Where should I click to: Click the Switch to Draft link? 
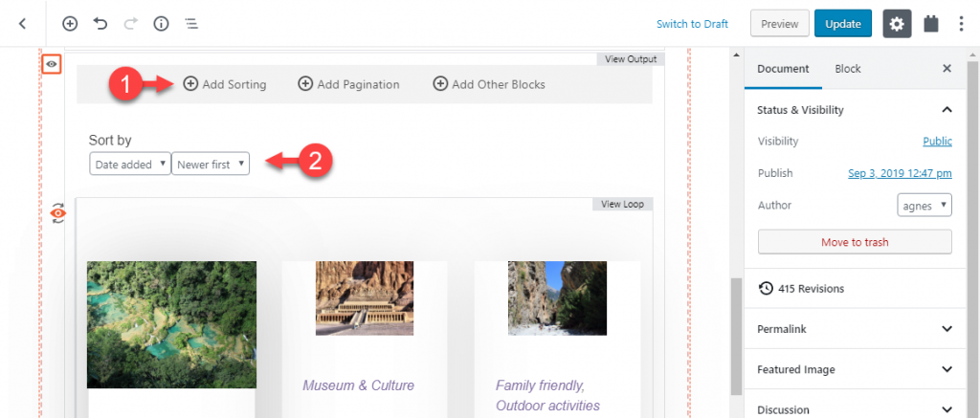point(692,24)
